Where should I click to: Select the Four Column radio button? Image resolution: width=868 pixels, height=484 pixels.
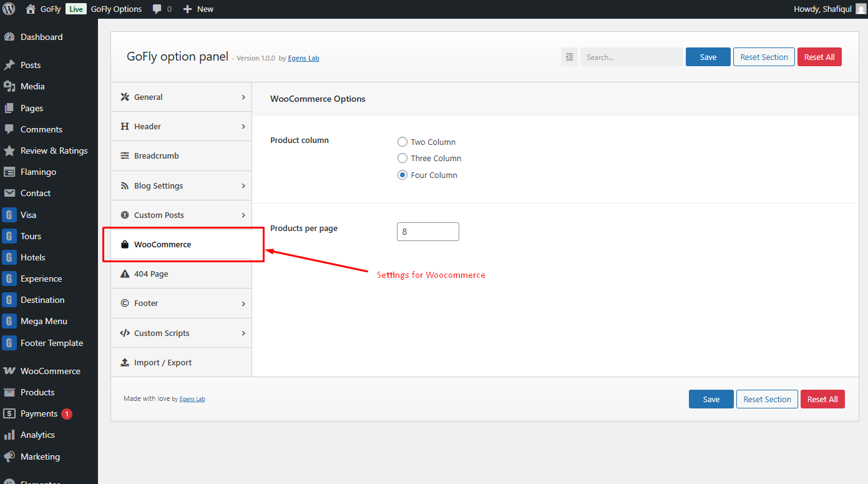[x=402, y=175]
